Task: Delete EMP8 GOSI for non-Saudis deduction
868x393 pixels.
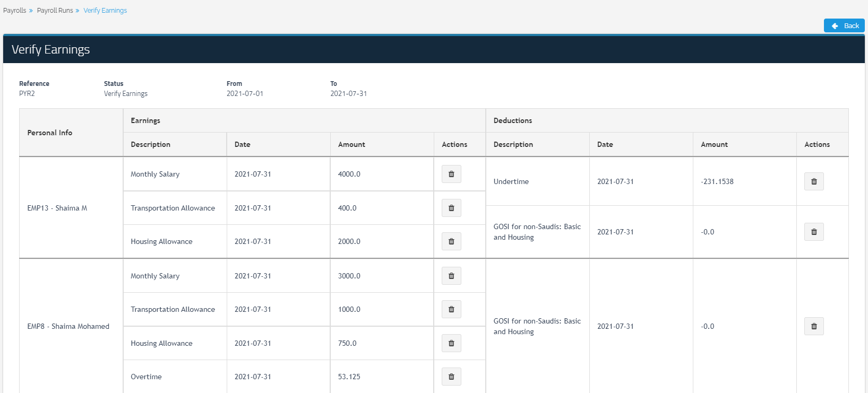Action: tap(814, 326)
